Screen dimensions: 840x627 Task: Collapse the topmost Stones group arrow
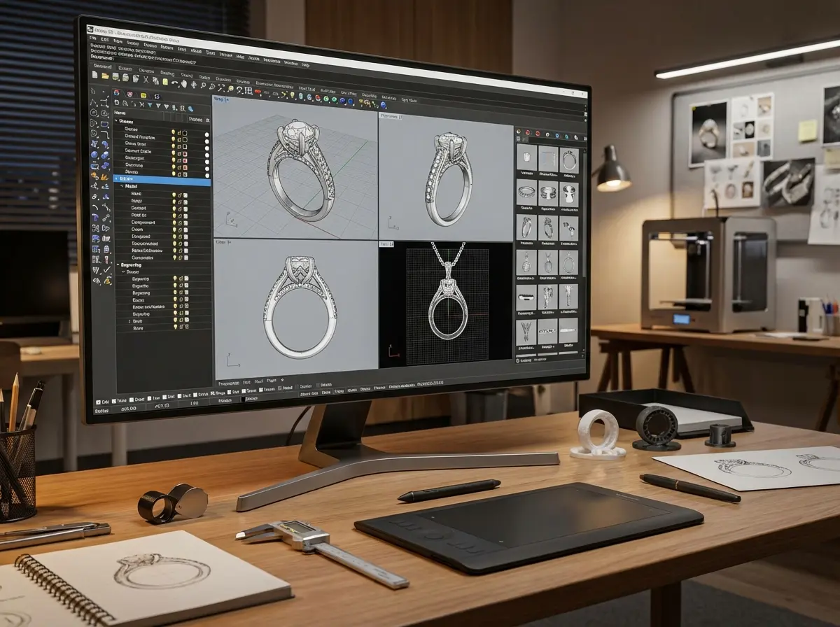pyautogui.click(x=116, y=120)
